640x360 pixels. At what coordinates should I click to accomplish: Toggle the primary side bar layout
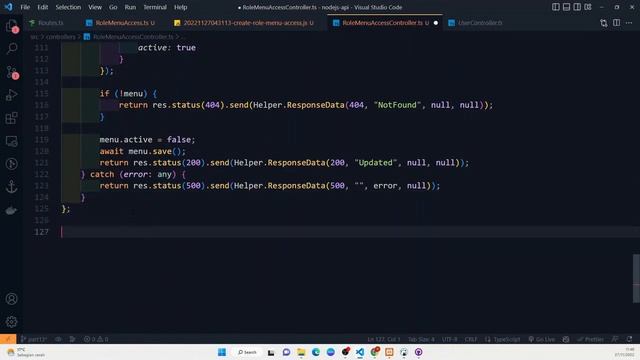click(x=556, y=7)
